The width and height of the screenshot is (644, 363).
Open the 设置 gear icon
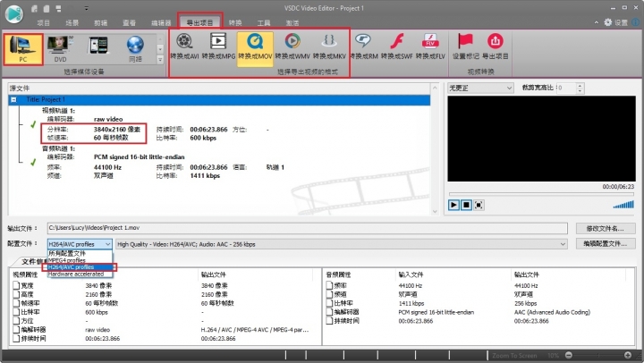tap(608, 22)
